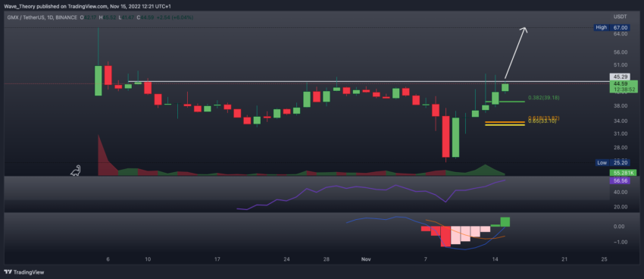Image resolution: width=644 pixels, height=279 pixels.
Task: Click the Nov label on time axis
Action: pos(365,259)
